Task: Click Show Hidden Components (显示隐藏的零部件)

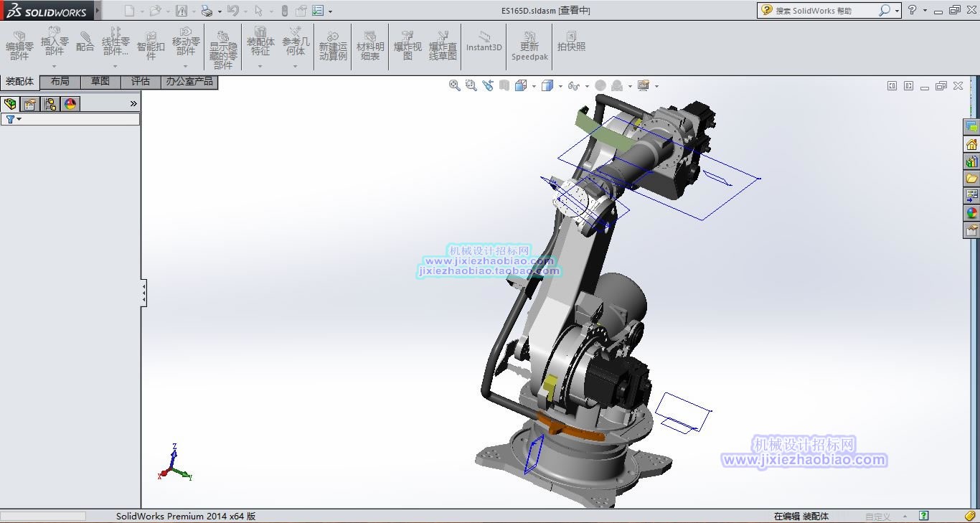Action: pos(223,50)
